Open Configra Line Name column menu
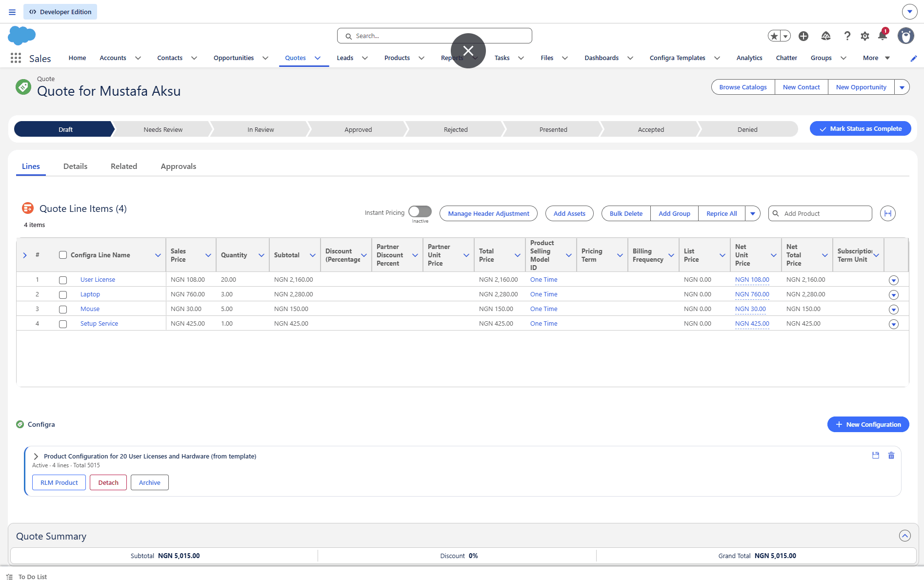924x583 pixels. (x=158, y=255)
